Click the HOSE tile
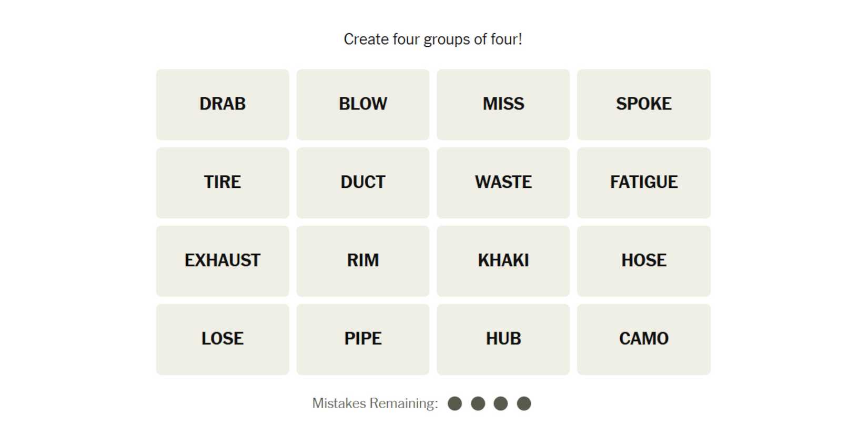 (x=644, y=261)
